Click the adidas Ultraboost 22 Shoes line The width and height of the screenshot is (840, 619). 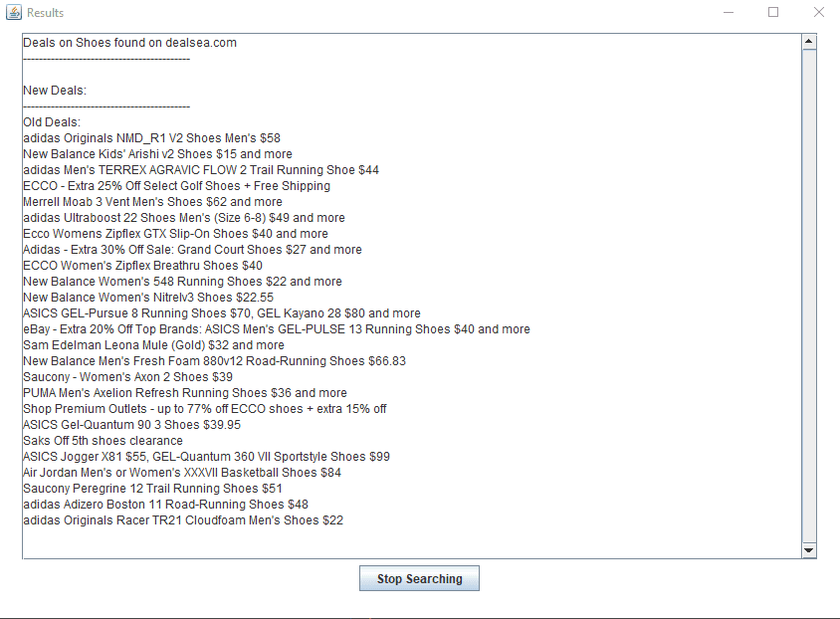(x=184, y=218)
